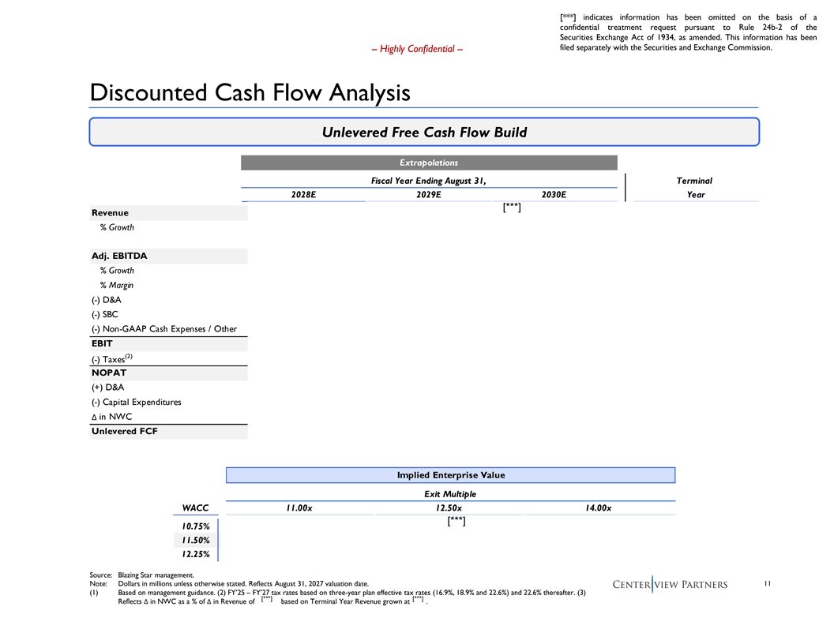Click the 11.00x exit multiple header
This screenshot has width=834, height=644.
tap(299, 508)
